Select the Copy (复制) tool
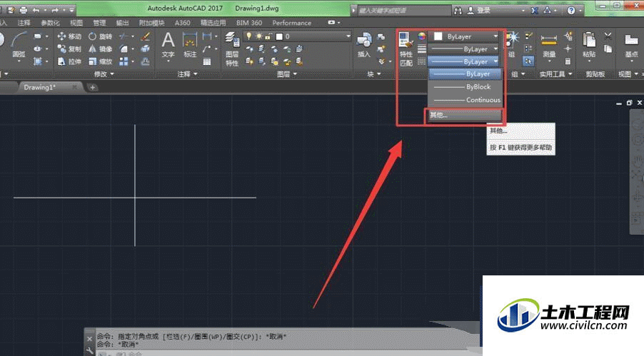The image size is (644, 356). 69,49
